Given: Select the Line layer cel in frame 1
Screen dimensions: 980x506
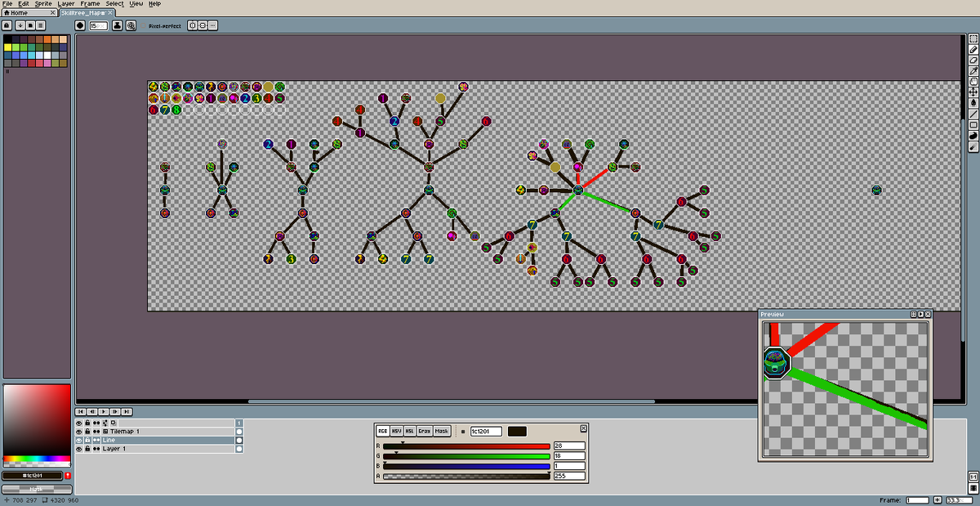Looking at the screenshot, I should (x=239, y=440).
